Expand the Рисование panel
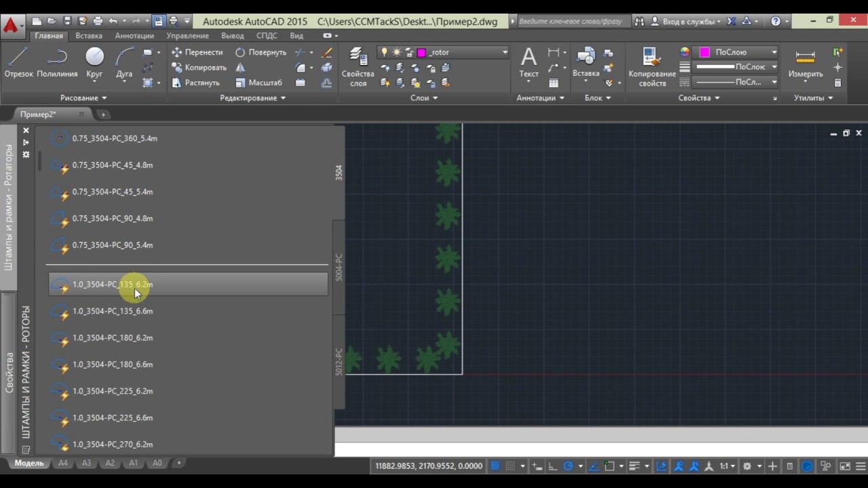 point(83,98)
